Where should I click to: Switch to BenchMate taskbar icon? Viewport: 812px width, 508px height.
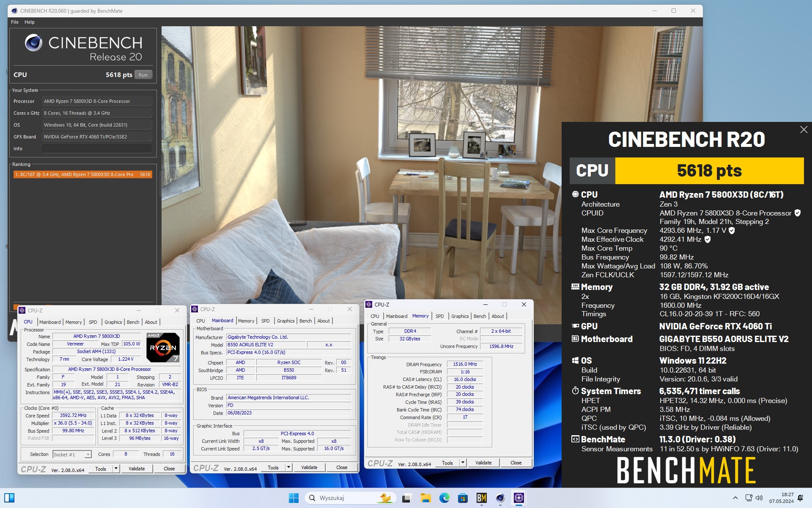tap(481, 498)
